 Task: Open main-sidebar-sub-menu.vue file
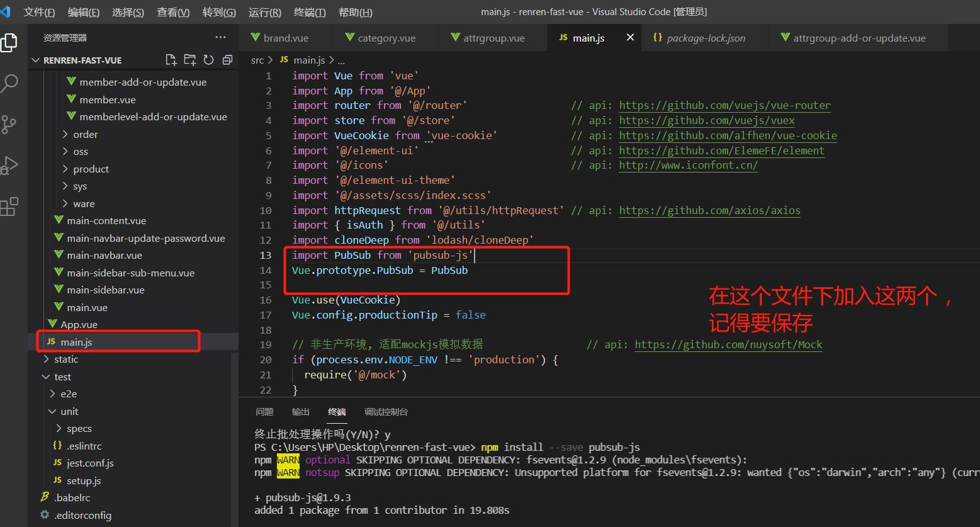pos(133,273)
